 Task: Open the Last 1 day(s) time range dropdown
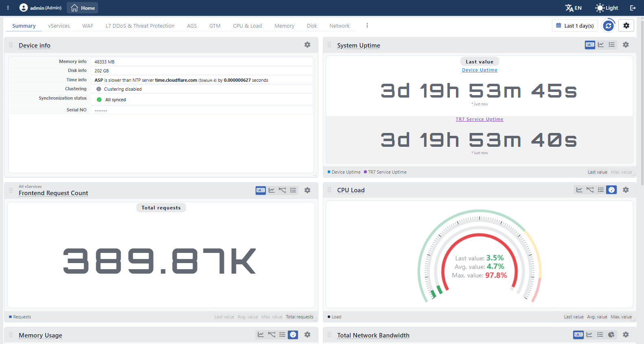(x=575, y=26)
